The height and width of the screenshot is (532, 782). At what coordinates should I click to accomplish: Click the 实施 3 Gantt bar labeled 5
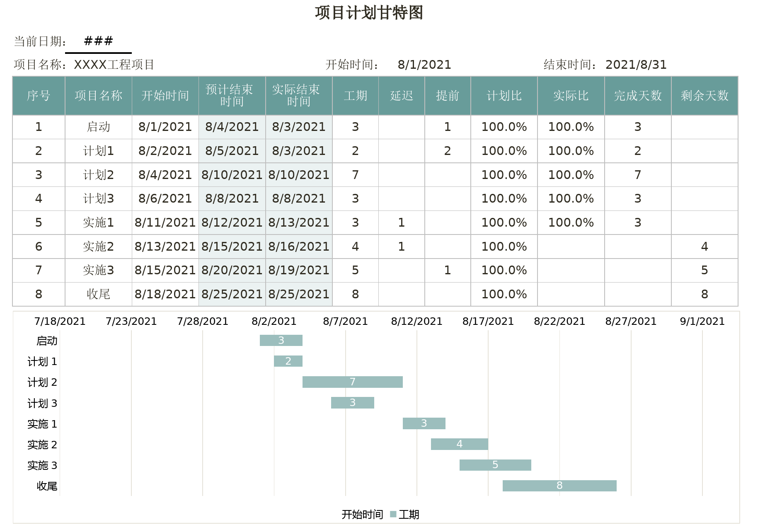click(x=495, y=465)
